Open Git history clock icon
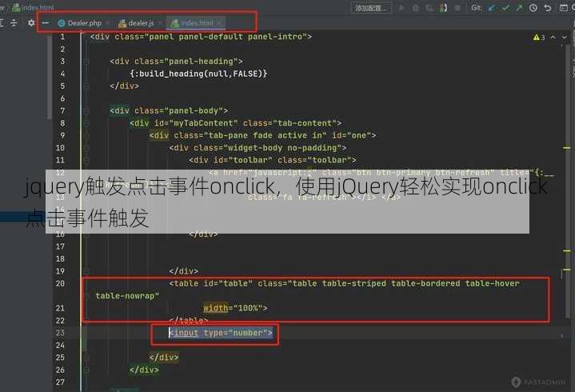Image resolution: width=575 pixels, height=392 pixels. tap(533, 8)
